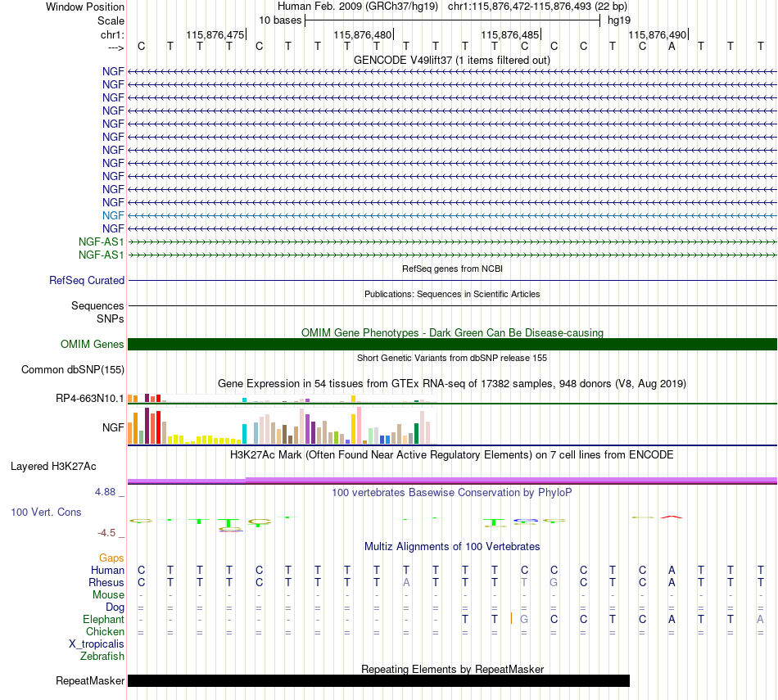
Task: Open the RP4-663N10.1 expression label
Action: tap(90, 399)
